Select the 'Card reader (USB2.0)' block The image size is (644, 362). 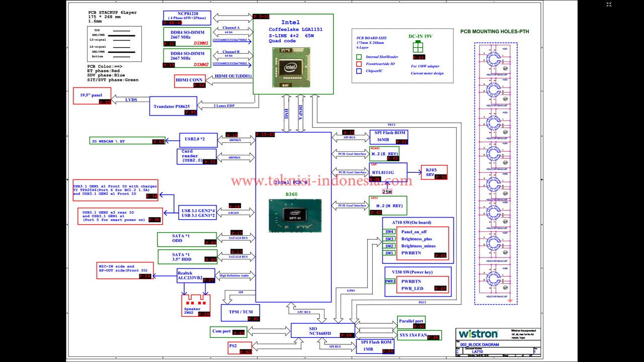coord(196,156)
